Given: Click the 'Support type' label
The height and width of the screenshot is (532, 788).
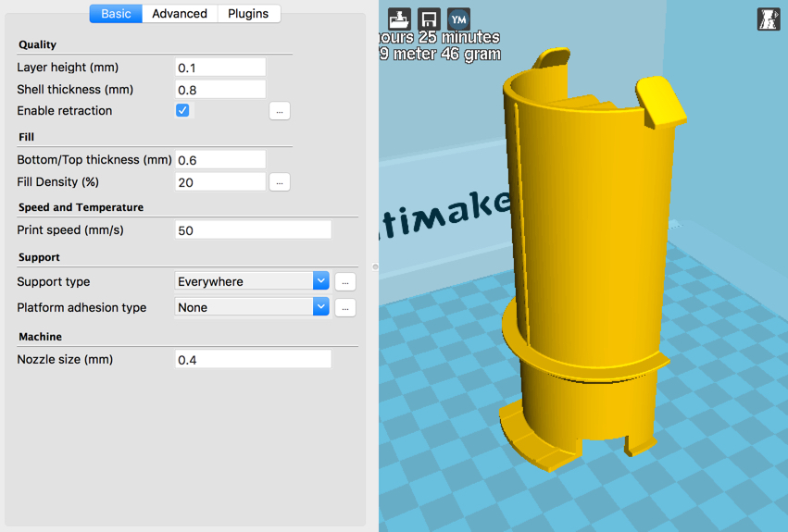Looking at the screenshot, I should (x=54, y=282).
